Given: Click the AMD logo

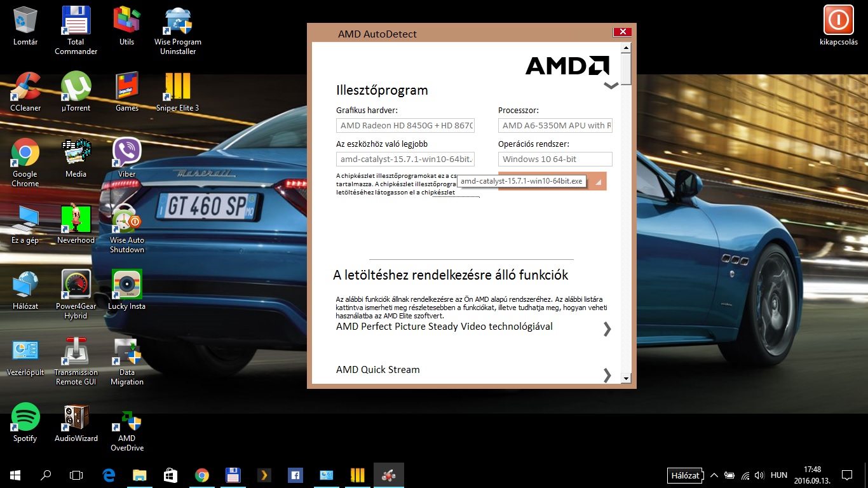Looking at the screenshot, I should tap(567, 65).
